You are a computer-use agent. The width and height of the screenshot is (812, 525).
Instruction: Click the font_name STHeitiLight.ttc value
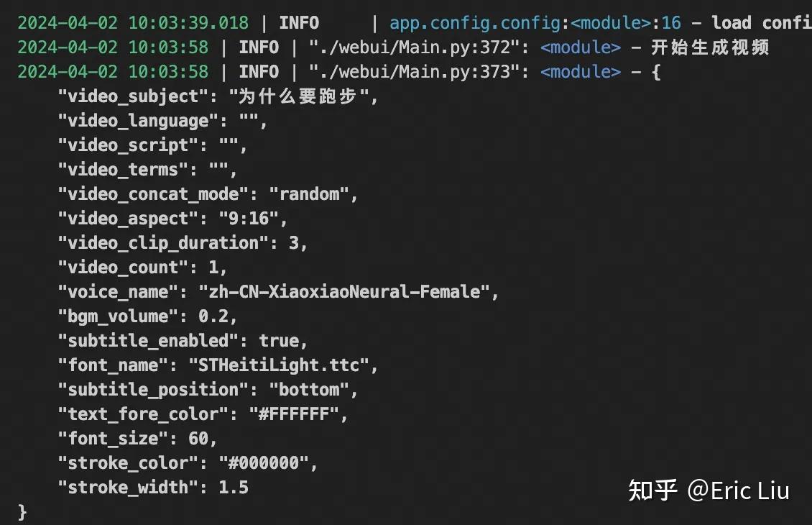point(279,365)
